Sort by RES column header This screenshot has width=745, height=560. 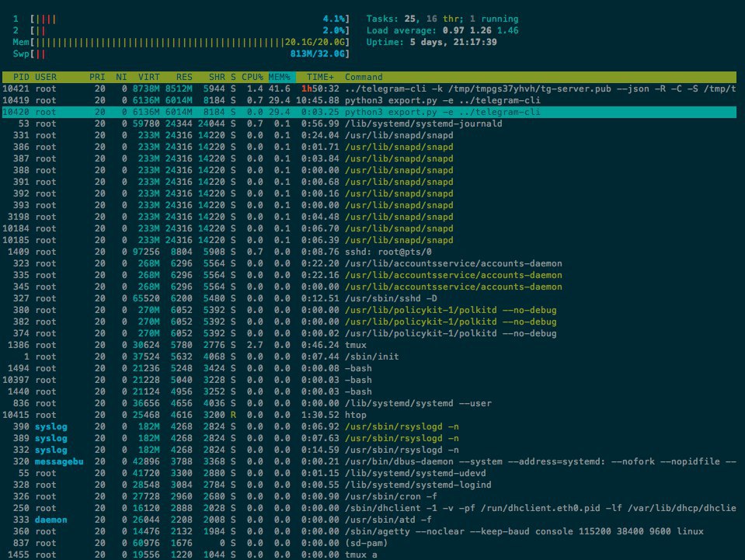click(x=184, y=77)
